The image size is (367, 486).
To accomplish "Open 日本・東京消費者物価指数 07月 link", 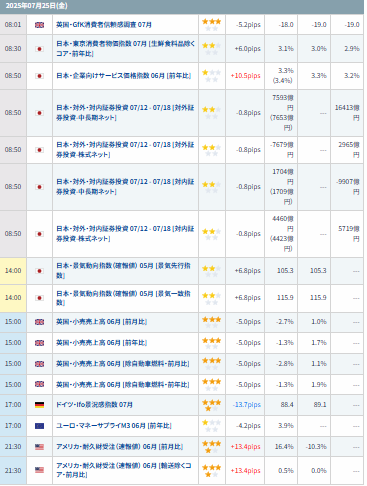I will [125, 49].
